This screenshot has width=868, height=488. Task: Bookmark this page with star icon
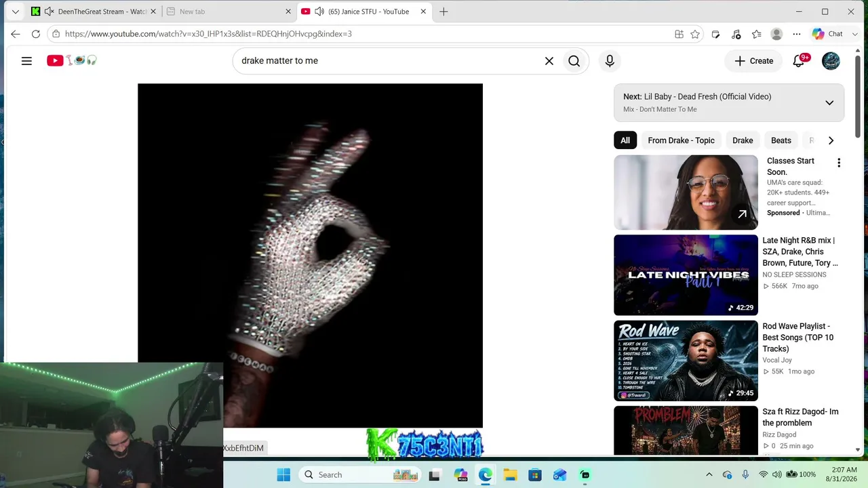coord(695,34)
